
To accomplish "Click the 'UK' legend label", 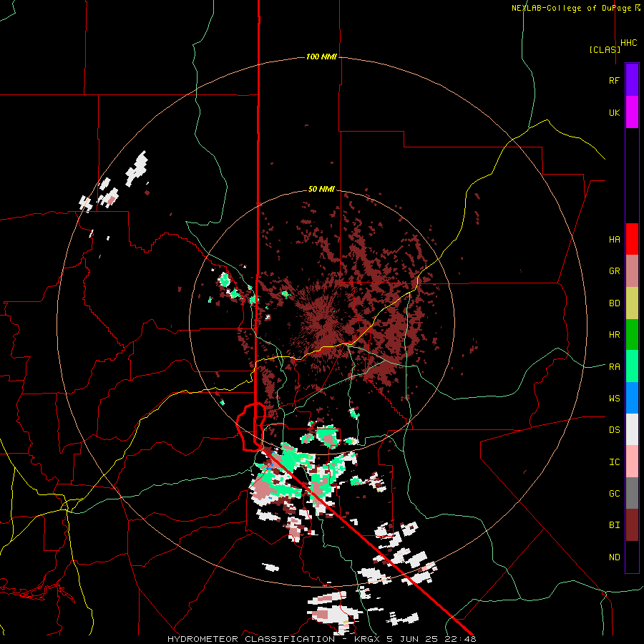I will [x=614, y=113].
